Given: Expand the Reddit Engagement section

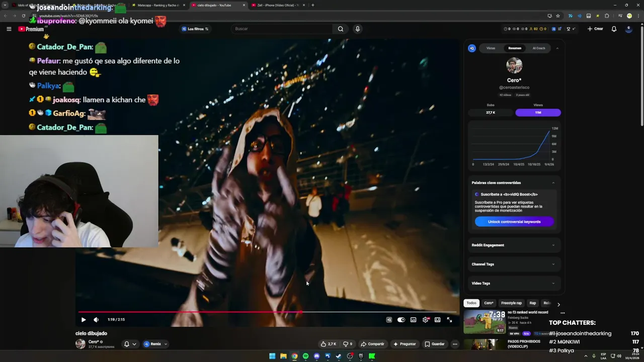Looking at the screenshot, I should click(513, 245).
